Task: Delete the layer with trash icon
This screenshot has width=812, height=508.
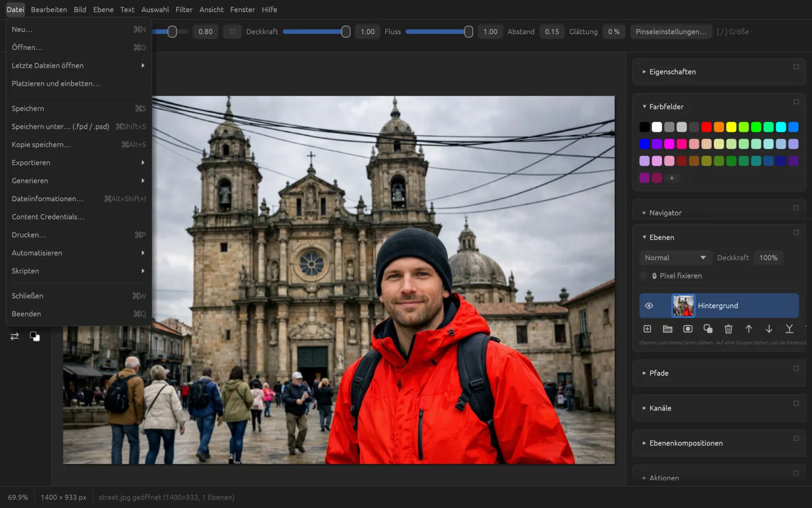Action: click(728, 329)
